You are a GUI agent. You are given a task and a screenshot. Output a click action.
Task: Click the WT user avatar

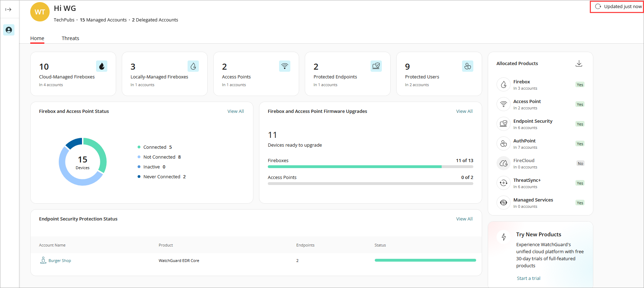(40, 12)
